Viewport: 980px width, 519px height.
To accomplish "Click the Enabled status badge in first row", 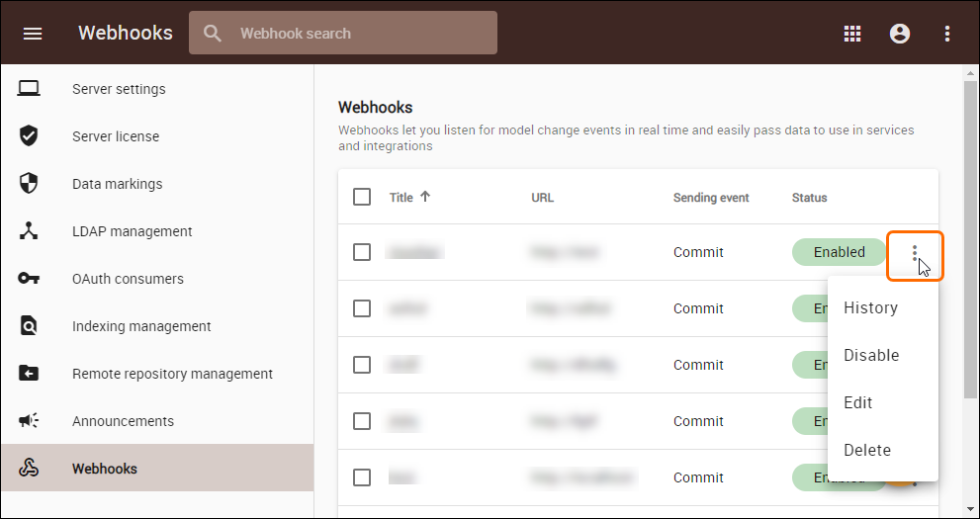I will tap(839, 252).
